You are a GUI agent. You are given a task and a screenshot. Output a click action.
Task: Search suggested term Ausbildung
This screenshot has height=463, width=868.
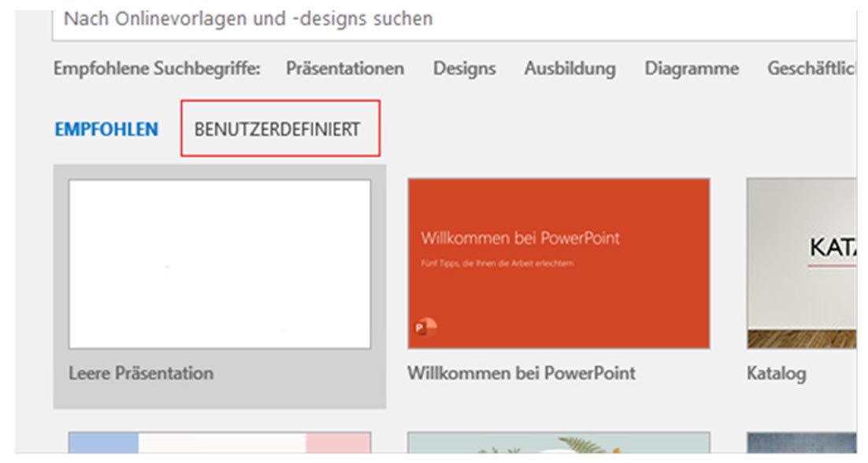point(569,69)
